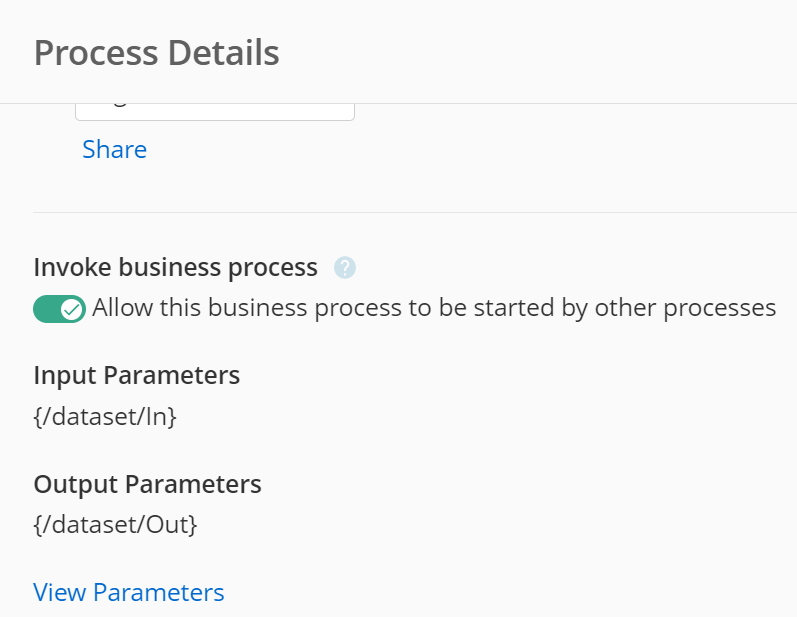Focus the partially visible text field above Share
The width and height of the screenshot is (797, 617).
(215, 112)
